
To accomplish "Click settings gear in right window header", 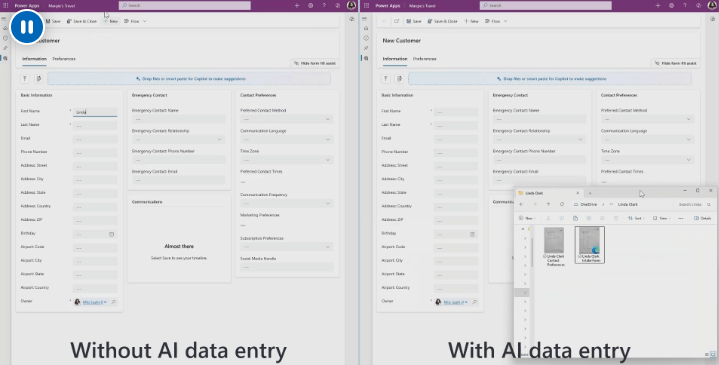I will (x=671, y=6).
